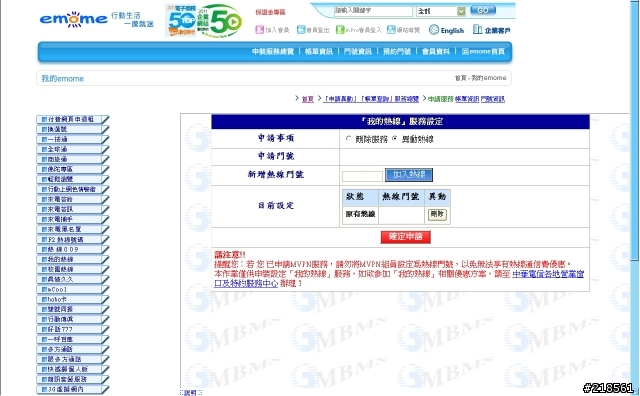Image resolution: width=640 pixels, height=396 pixels.
Task: Open the 來電答鈴 sidebar item
Action: [x=73, y=199]
